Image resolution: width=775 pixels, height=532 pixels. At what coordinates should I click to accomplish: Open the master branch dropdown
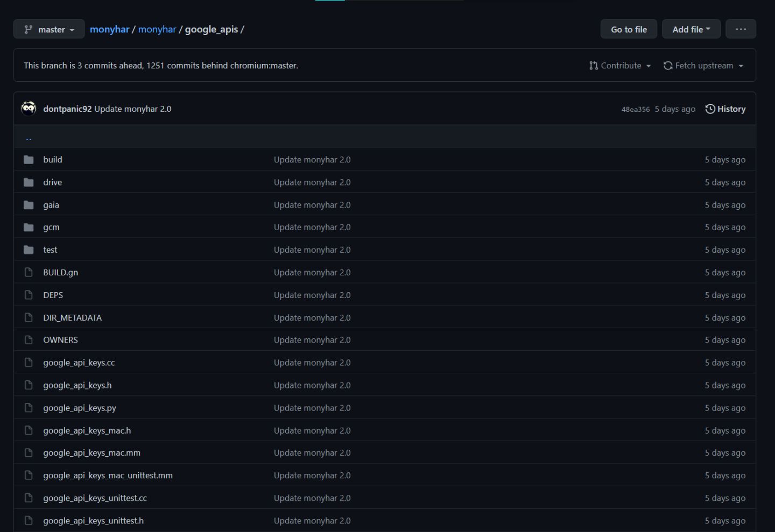click(x=49, y=29)
